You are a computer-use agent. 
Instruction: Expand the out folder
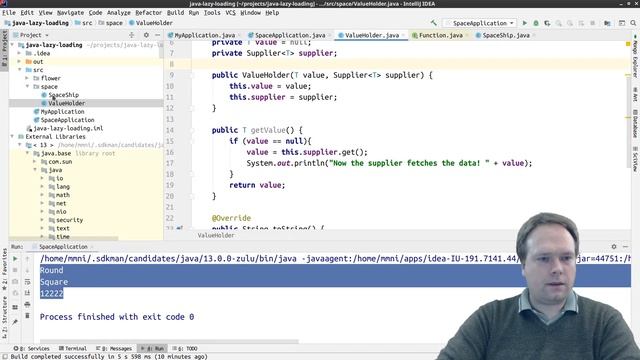20,62
